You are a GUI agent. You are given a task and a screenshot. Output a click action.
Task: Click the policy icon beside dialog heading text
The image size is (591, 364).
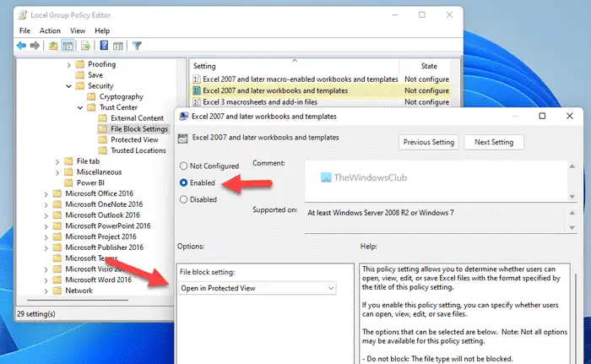(x=183, y=138)
